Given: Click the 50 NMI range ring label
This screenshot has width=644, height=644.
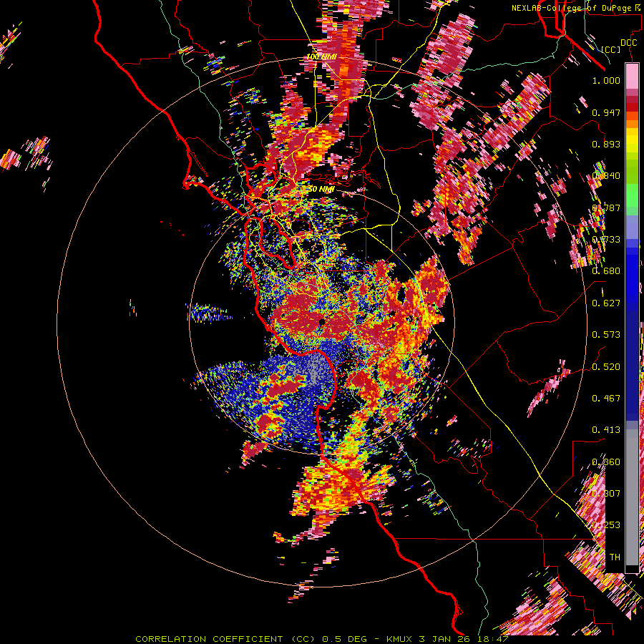Looking at the screenshot, I should pyautogui.click(x=321, y=190).
